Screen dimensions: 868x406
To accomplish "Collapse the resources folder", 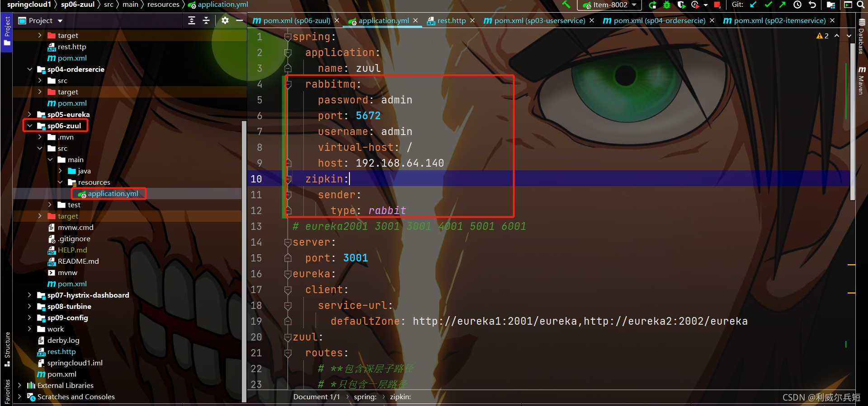I will click(60, 182).
